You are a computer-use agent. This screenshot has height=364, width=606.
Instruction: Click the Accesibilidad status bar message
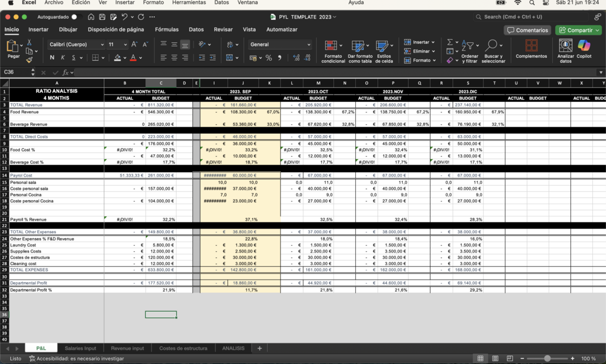[x=77, y=359]
